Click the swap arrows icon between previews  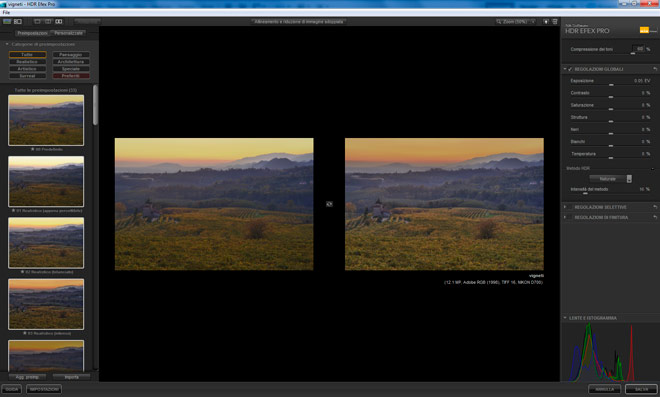pos(329,204)
